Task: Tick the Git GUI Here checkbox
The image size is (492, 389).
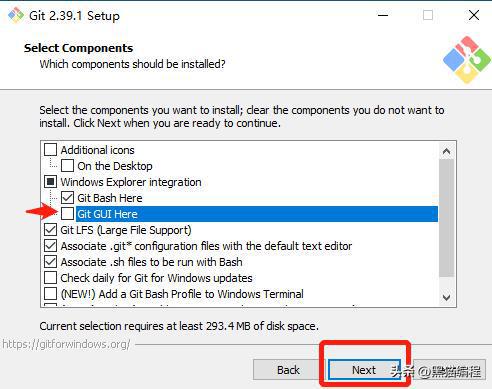Action: click(x=67, y=214)
